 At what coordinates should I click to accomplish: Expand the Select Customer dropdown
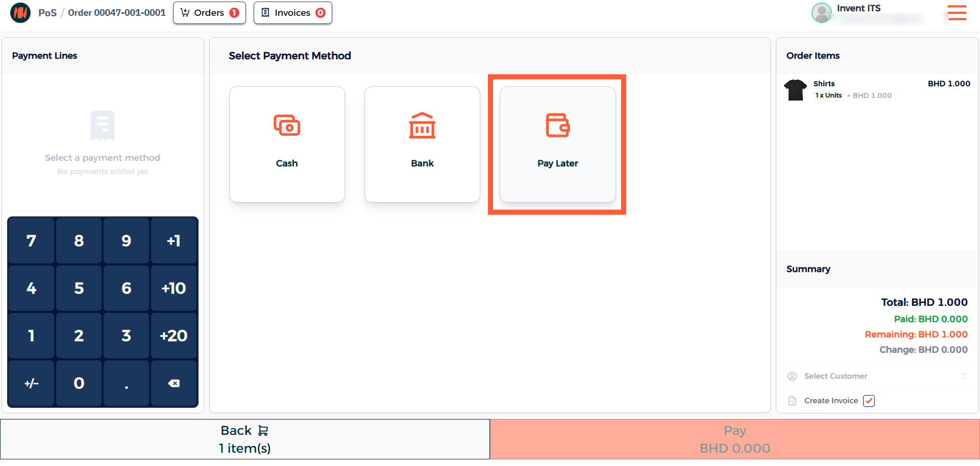pyautogui.click(x=877, y=376)
